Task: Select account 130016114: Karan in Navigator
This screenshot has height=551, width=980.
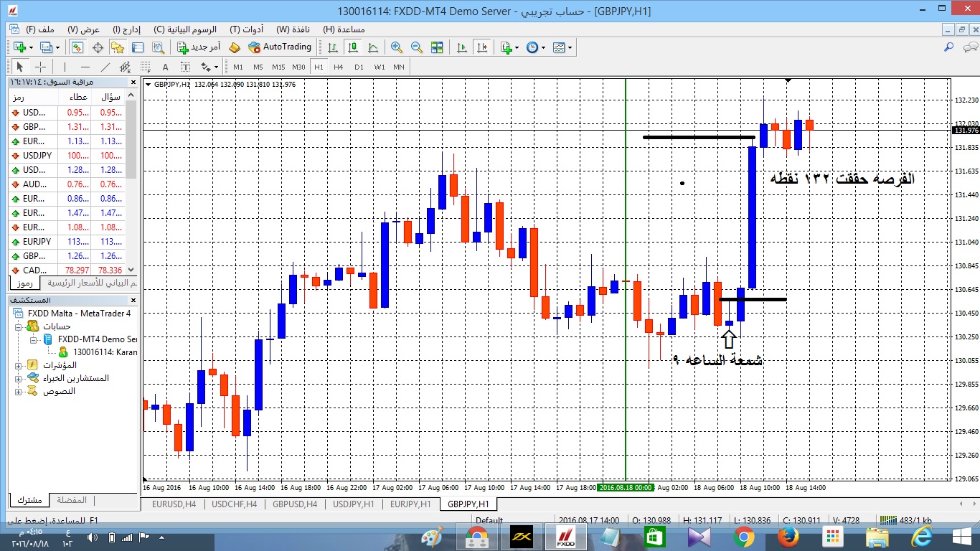Action: tap(98, 352)
